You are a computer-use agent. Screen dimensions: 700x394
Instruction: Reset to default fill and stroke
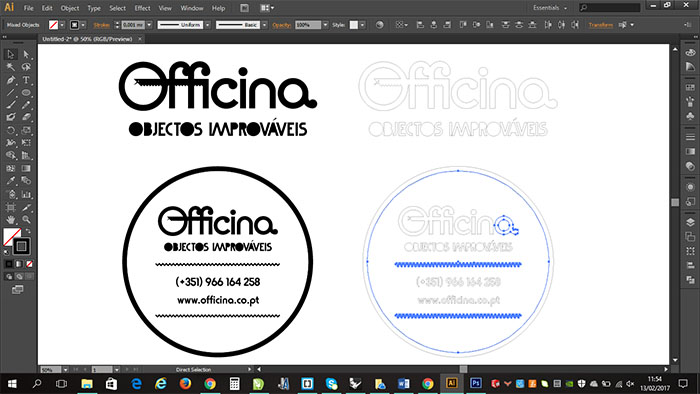coord(7,252)
